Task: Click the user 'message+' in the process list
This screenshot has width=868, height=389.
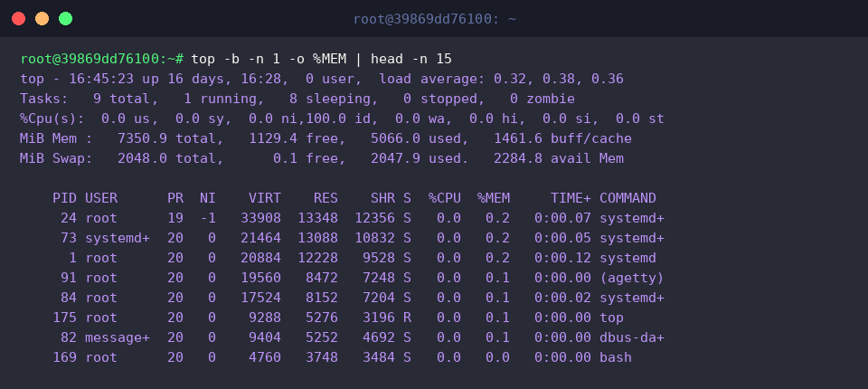Action: click(117, 338)
